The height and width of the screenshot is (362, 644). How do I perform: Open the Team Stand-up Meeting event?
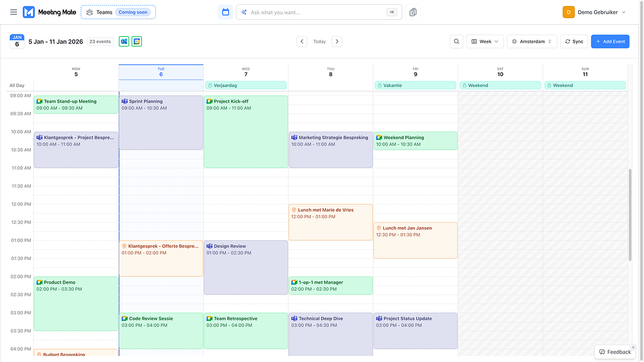(x=76, y=104)
